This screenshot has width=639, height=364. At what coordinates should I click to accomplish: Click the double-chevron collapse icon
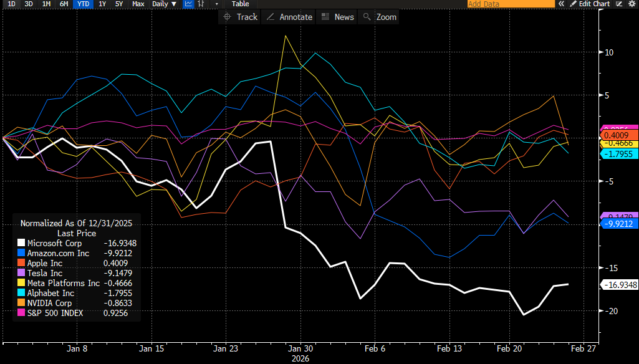[561, 4]
